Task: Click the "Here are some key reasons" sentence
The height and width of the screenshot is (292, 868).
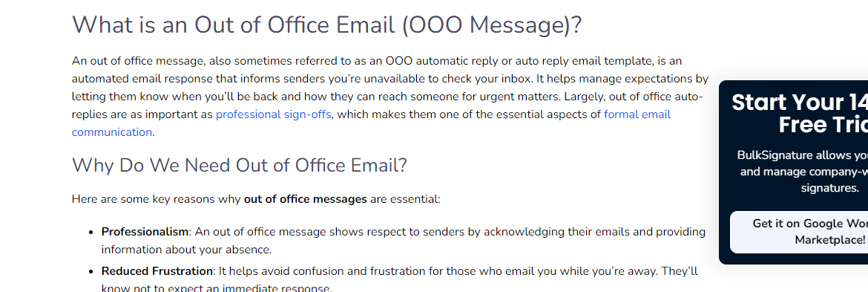Action: (256, 199)
